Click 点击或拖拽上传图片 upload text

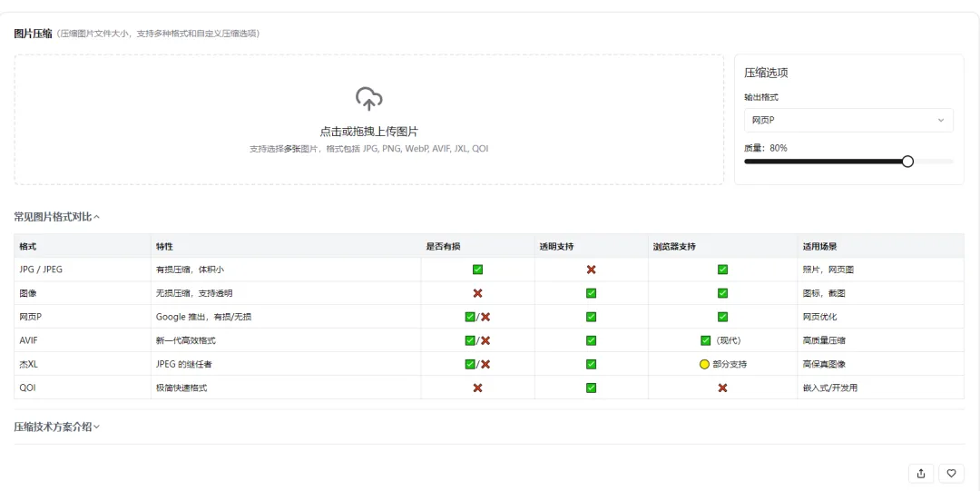click(368, 132)
